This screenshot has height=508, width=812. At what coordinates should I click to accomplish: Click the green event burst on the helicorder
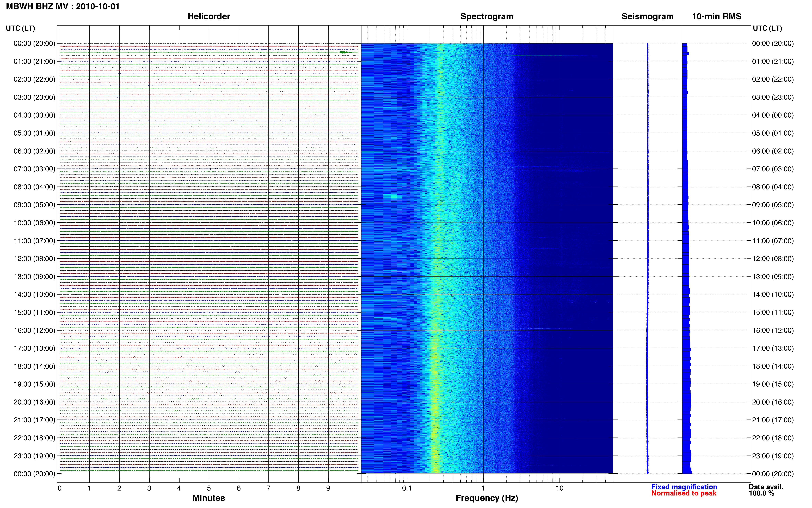344,52
